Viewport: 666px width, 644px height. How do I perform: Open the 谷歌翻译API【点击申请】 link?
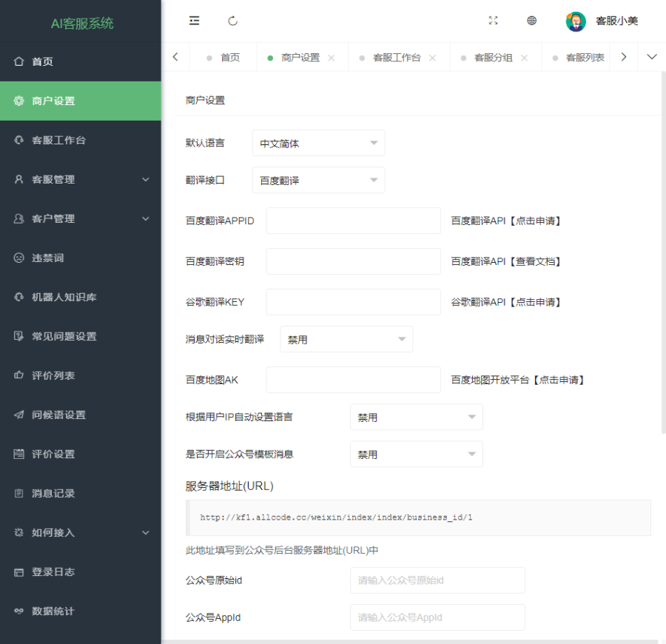[x=505, y=302]
